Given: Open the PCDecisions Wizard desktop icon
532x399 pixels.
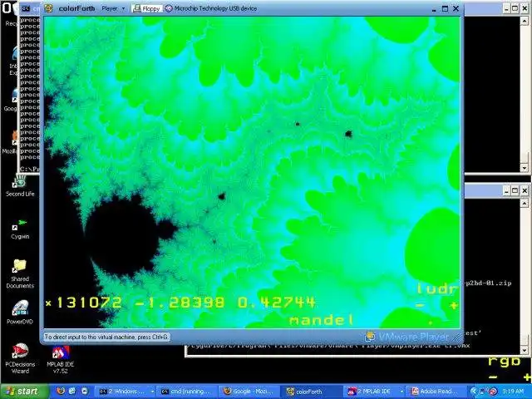Looking at the screenshot, I should (x=20, y=358).
